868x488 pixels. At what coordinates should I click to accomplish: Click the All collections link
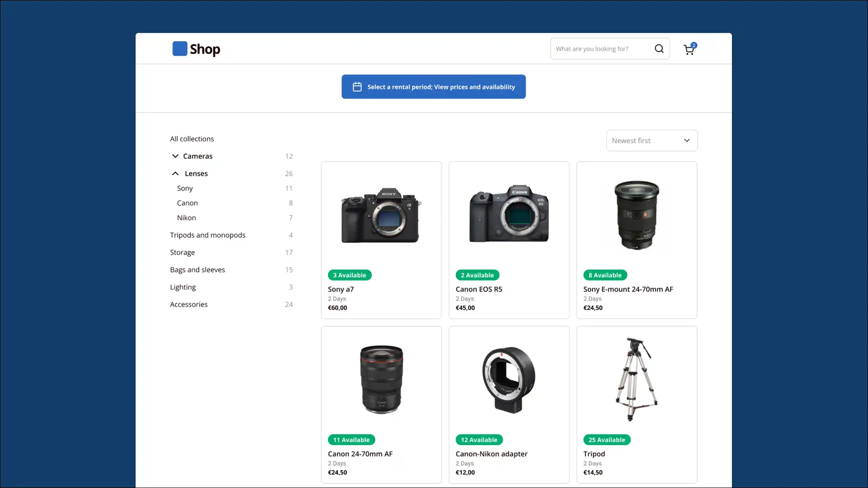[x=192, y=139]
